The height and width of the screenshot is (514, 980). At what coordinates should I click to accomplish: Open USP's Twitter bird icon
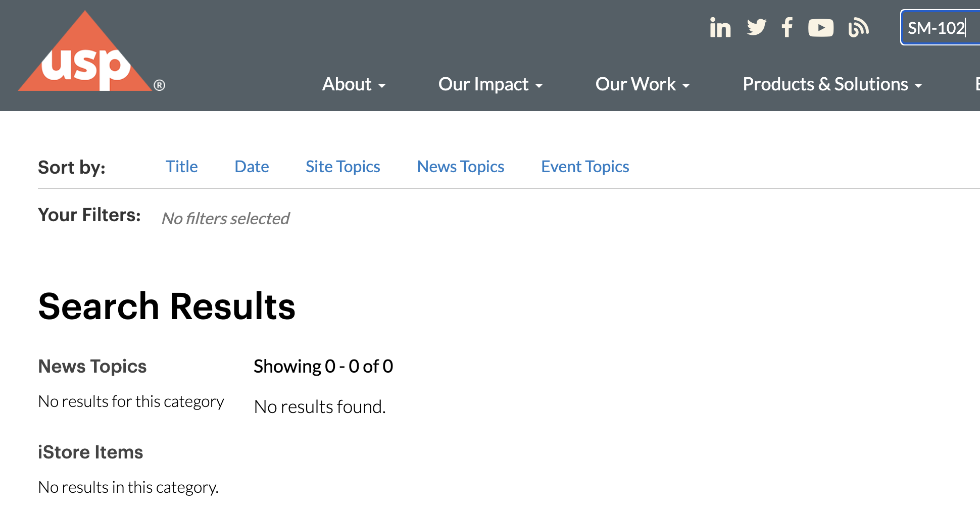(756, 27)
